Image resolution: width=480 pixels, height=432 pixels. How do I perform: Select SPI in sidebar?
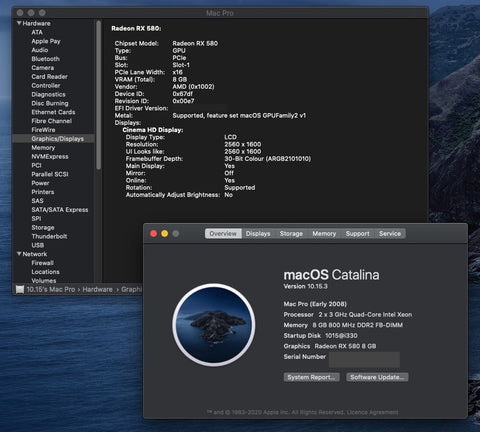coord(36,219)
